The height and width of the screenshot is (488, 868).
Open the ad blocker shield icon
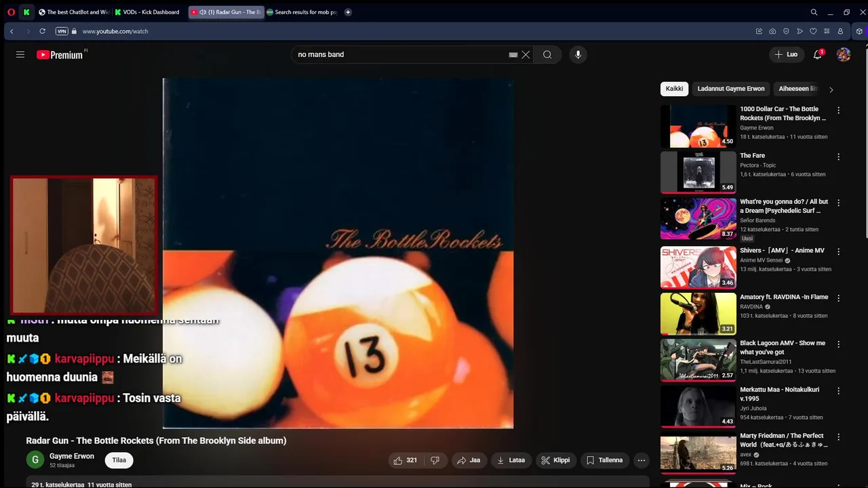point(786,31)
